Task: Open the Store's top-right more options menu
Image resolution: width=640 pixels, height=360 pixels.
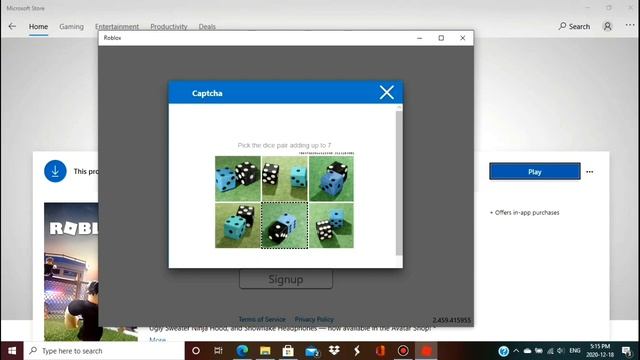Action: pos(630,25)
